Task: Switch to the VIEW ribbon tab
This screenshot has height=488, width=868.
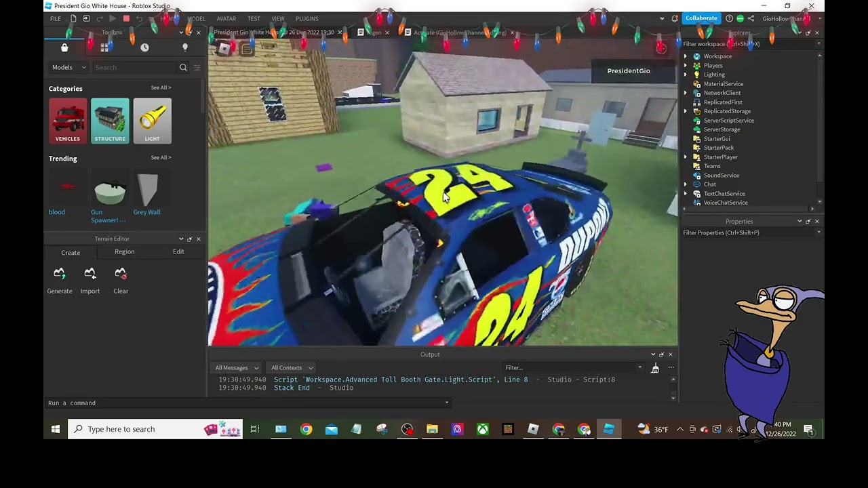Action: 278,18
